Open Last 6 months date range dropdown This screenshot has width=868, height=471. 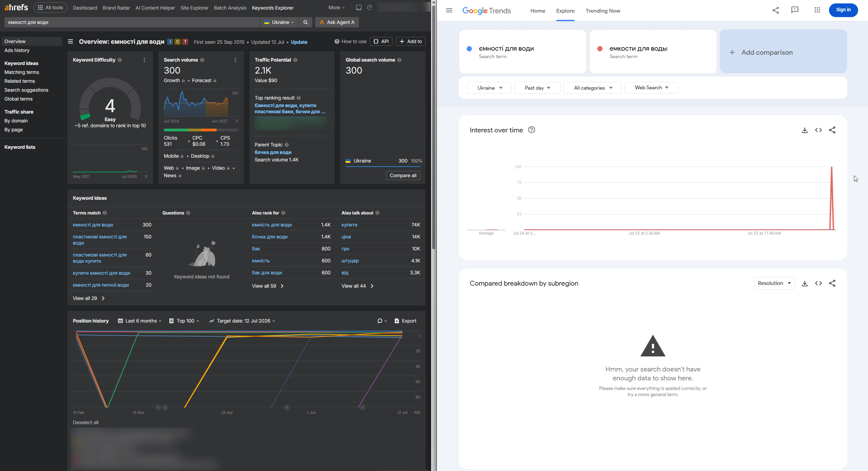pos(140,321)
